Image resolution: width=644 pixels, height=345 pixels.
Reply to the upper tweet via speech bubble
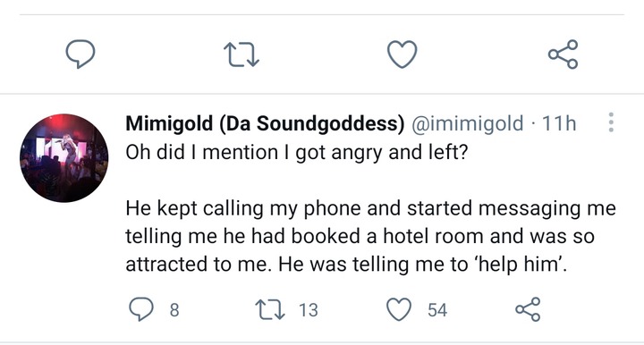80,54
